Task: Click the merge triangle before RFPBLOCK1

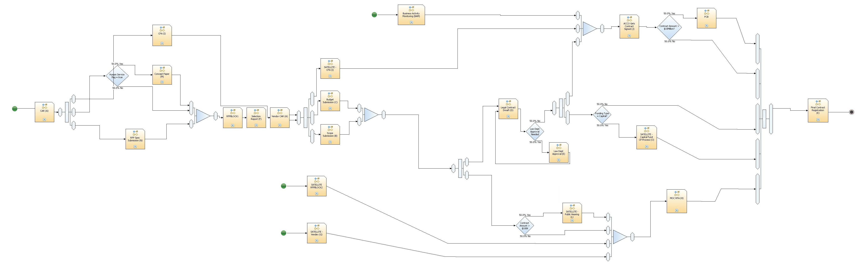Action: (203, 116)
